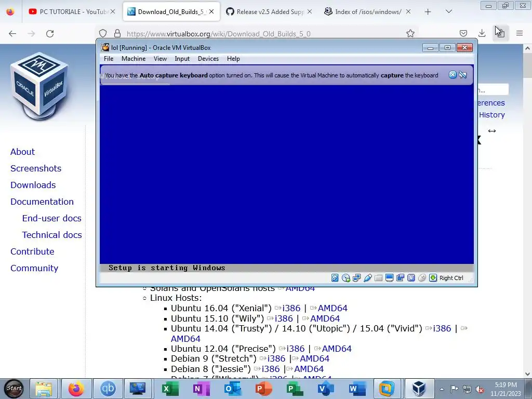Bookmark this page with star icon

(410, 33)
